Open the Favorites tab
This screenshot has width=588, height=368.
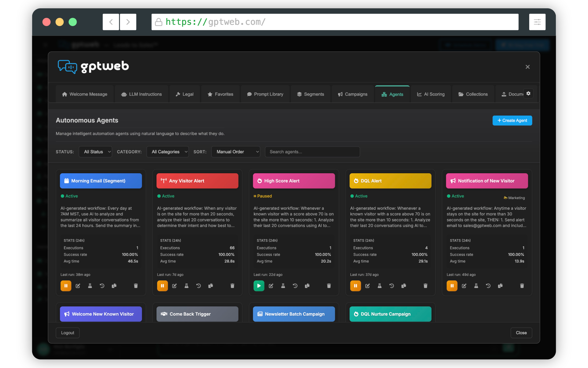[x=220, y=94]
